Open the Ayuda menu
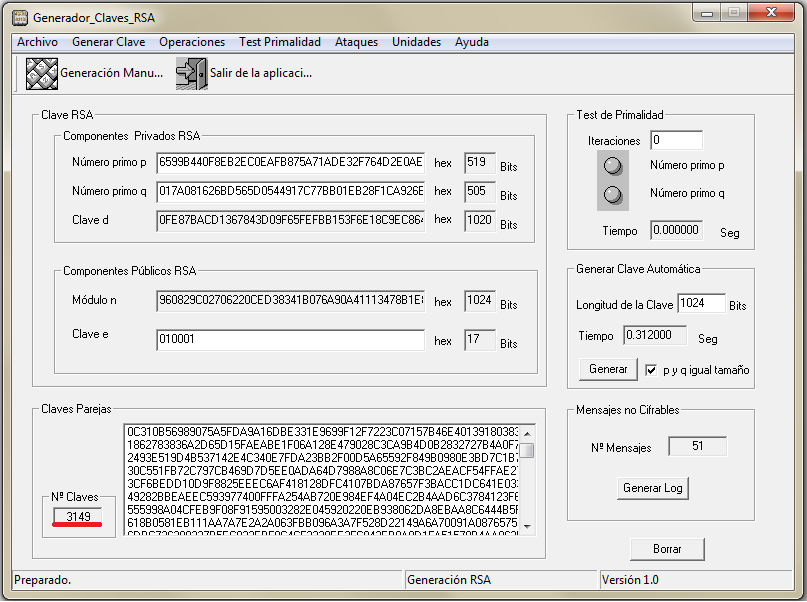The height and width of the screenshot is (602, 807). (x=472, y=42)
